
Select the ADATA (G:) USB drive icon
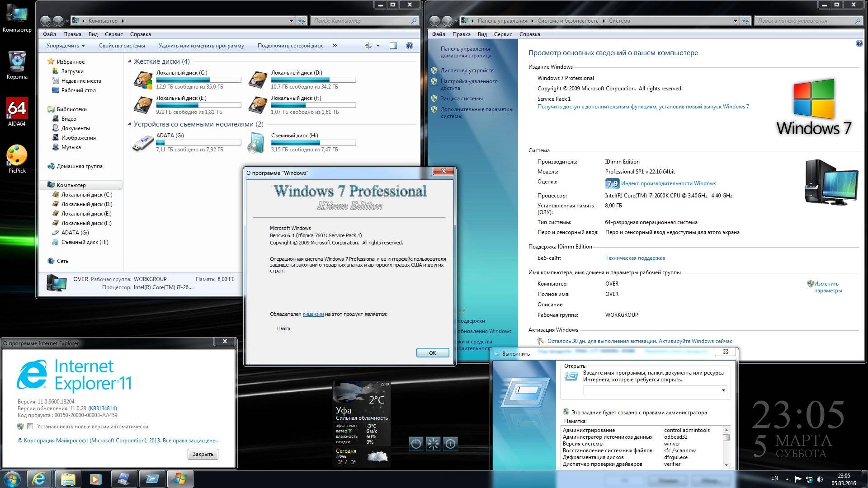pos(143,143)
